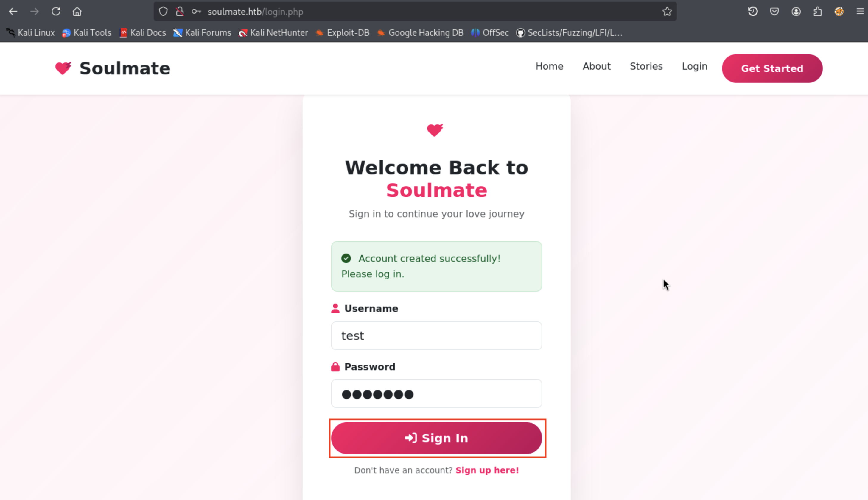Bookmark this page with the star icon
The width and height of the screenshot is (868, 500).
[667, 12]
